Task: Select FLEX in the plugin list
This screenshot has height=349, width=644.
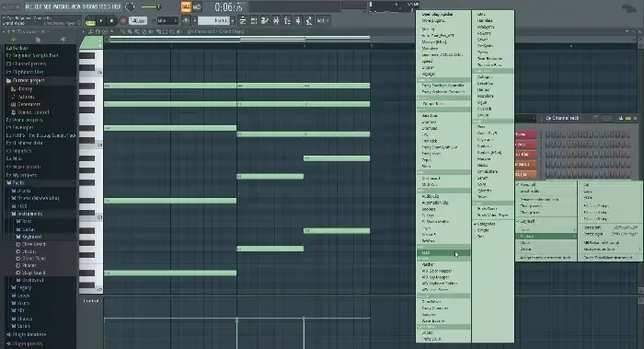Action: pyautogui.click(x=443, y=253)
